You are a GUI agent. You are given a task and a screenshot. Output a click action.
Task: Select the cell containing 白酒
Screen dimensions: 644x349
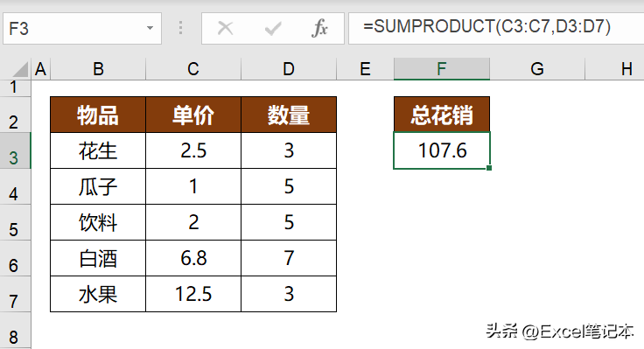[x=98, y=258]
